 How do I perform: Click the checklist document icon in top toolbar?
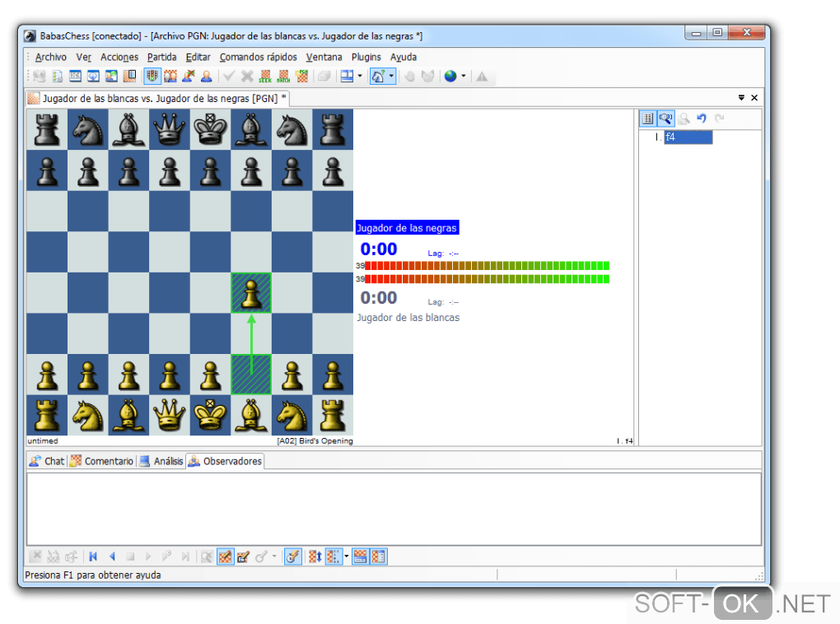(x=58, y=77)
